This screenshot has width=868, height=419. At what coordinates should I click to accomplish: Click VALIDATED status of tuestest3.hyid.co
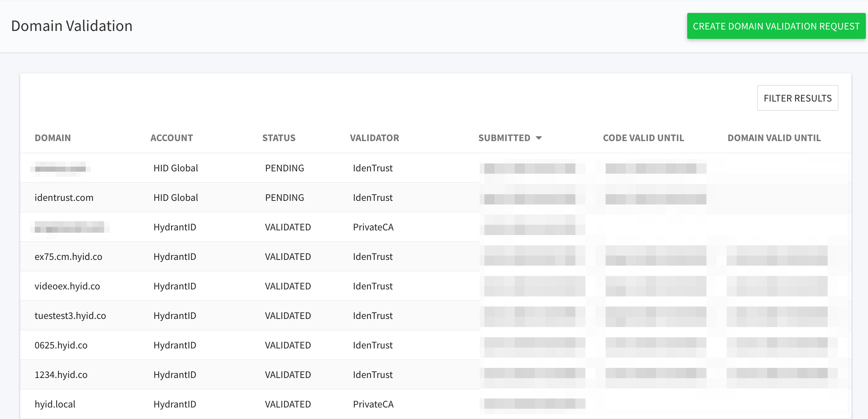pyautogui.click(x=288, y=316)
